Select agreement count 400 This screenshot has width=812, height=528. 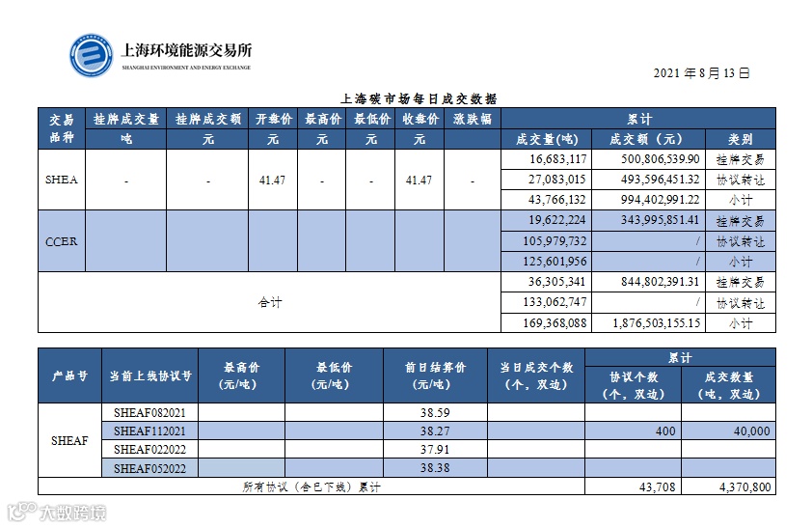[x=664, y=431]
